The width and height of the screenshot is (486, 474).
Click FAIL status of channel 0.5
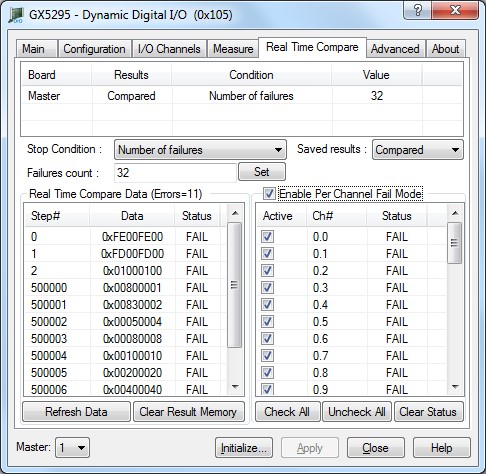pyautogui.click(x=397, y=322)
